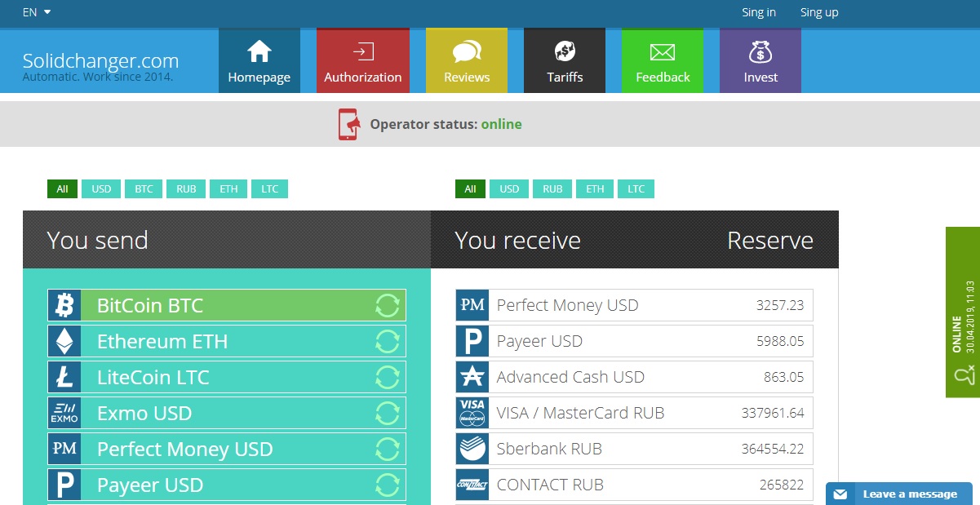The width and height of the screenshot is (980, 505).
Task: Click the swap arrows icon on Ethereum ETH row
Action: [x=388, y=341]
